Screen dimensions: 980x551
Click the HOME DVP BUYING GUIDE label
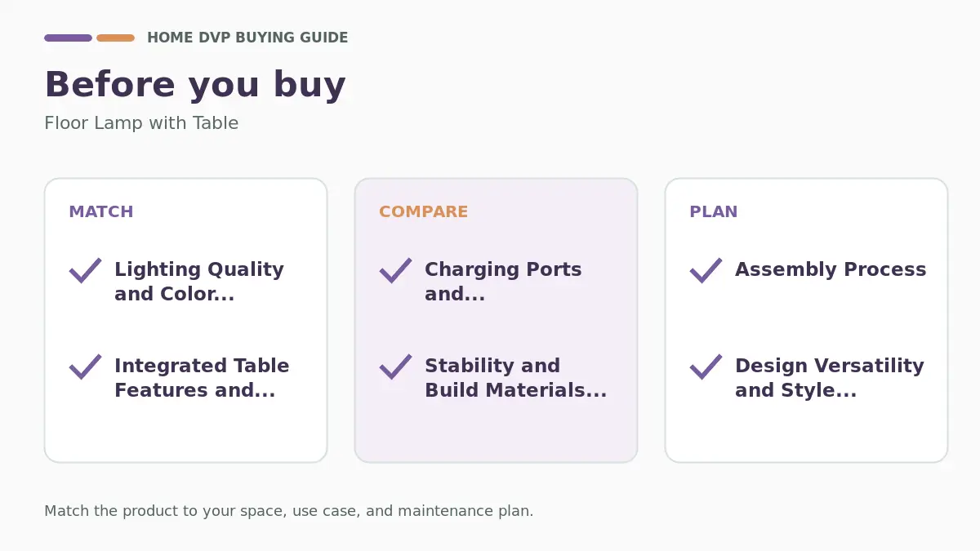click(247, 38)
